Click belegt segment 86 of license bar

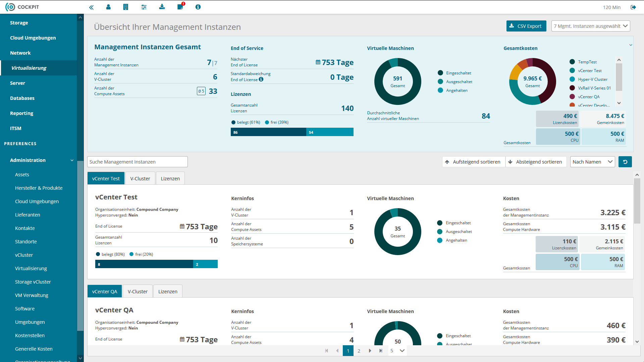click(268, 132)
